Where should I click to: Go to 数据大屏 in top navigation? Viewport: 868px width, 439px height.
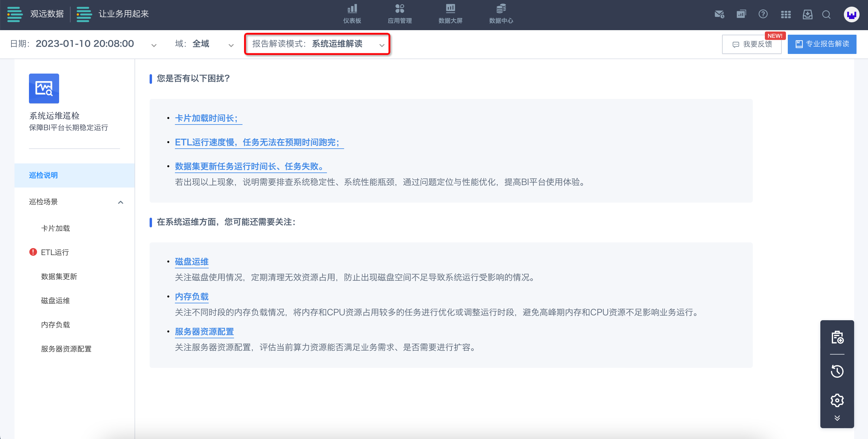450,14
